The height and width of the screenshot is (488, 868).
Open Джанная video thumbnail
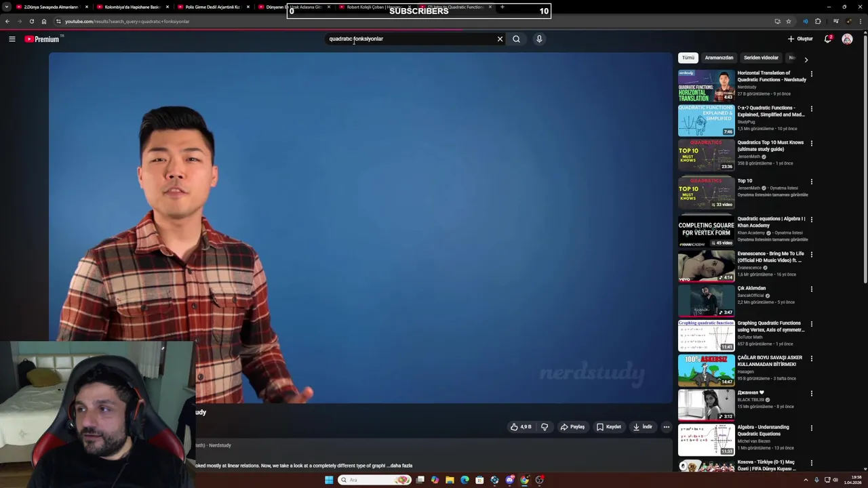click(706, 405)
